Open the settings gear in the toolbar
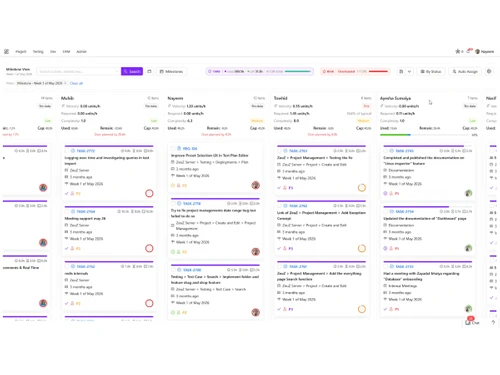500x375 pixels. coord(489,71)
